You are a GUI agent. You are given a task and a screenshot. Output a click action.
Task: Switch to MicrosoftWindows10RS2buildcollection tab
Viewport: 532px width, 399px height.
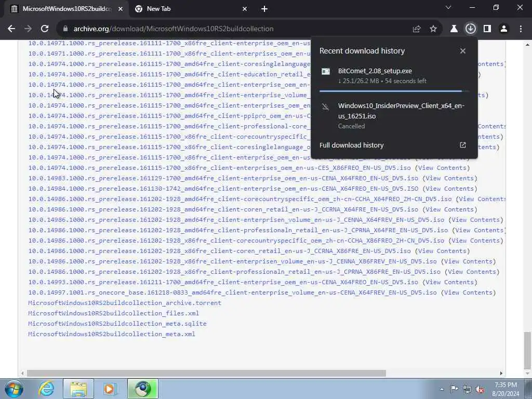(x=66, y=9)
